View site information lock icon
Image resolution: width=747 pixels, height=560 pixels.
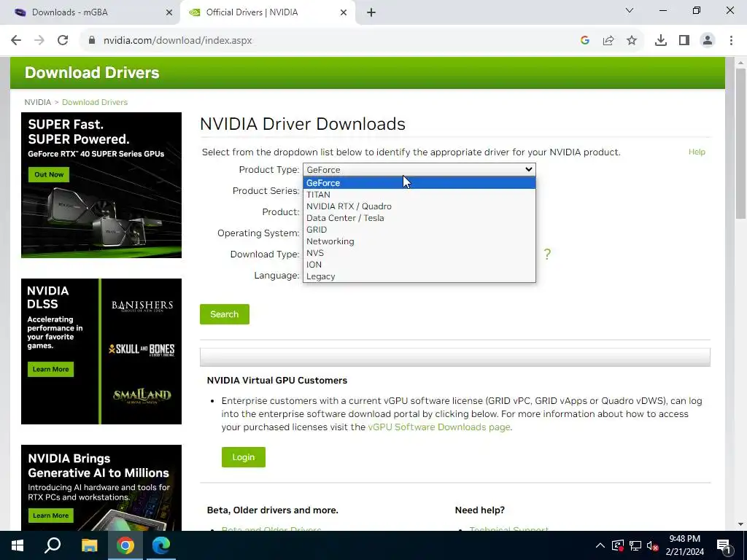[x=92, y=41]
